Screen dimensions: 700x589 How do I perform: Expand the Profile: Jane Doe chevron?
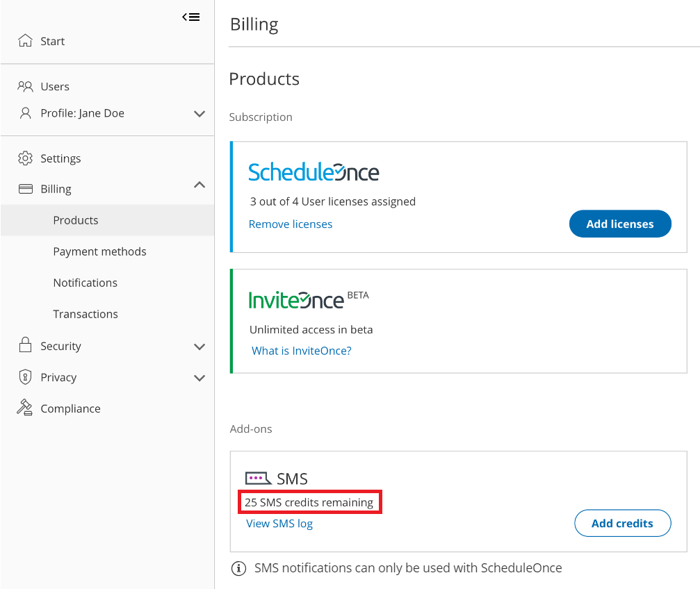click(200, 114)
